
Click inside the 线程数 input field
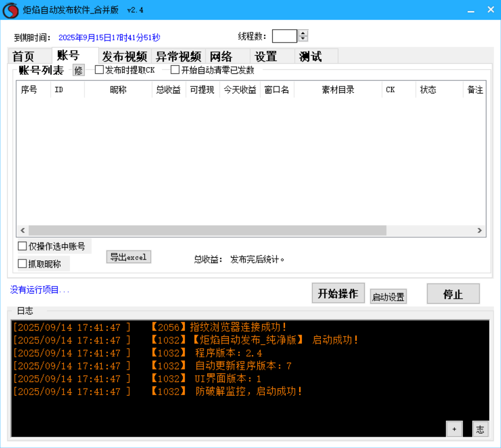point(285,36)
